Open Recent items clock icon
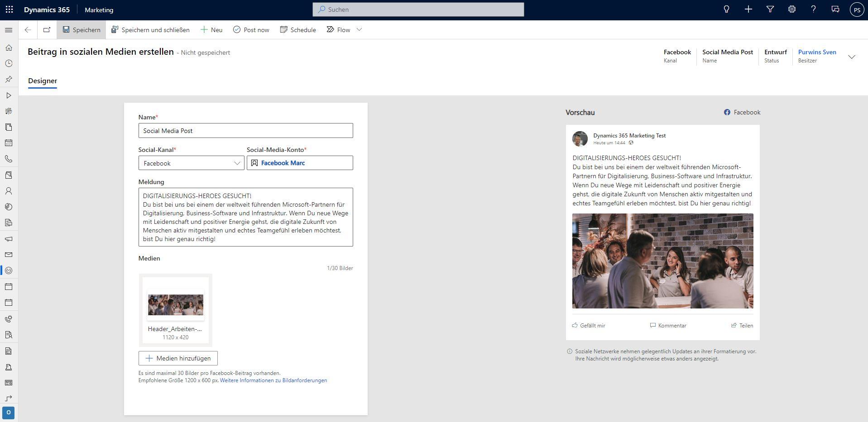 [9, 63]
